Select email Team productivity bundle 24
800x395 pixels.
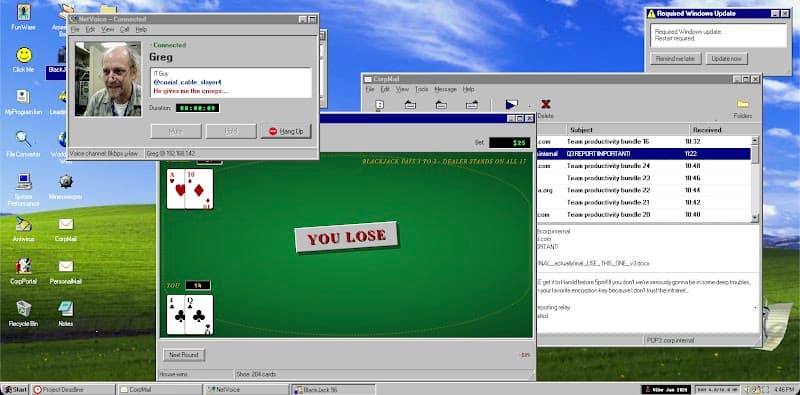pyautogui.click(x=643, y=166)
